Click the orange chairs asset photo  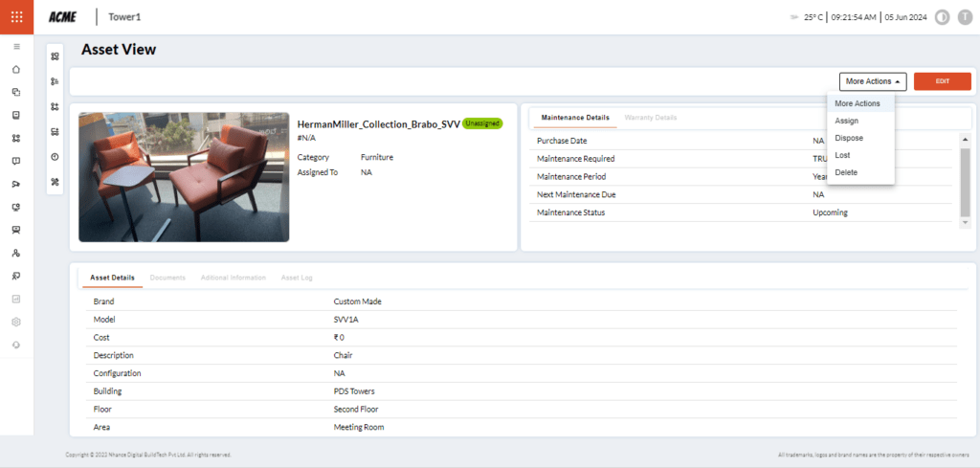(x=184, y=177)
